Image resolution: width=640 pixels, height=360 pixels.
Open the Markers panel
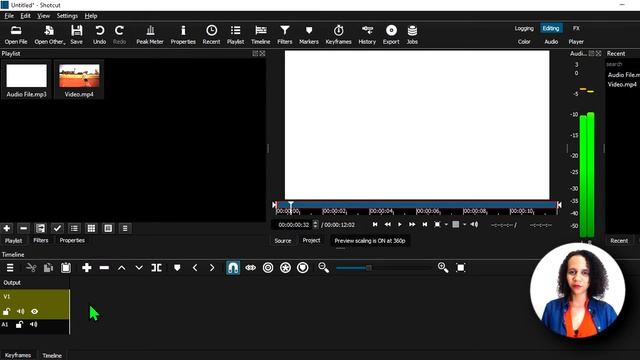309,35
